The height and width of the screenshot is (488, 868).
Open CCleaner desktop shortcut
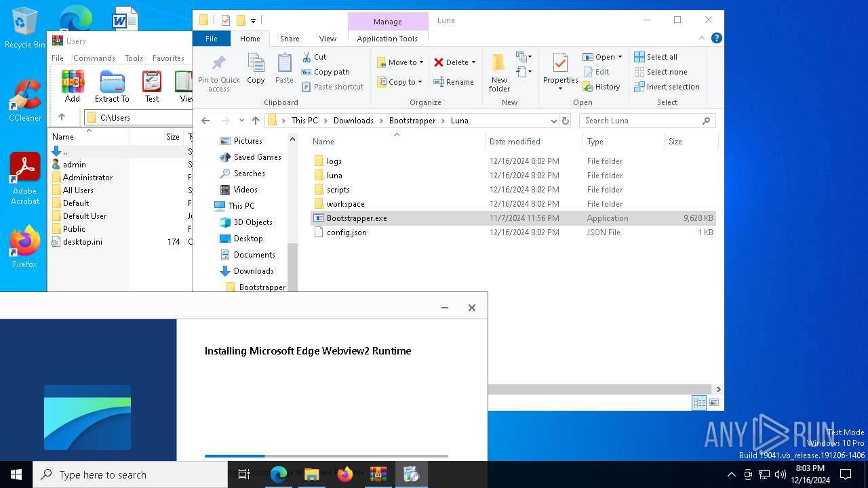(x=25, y=101)
